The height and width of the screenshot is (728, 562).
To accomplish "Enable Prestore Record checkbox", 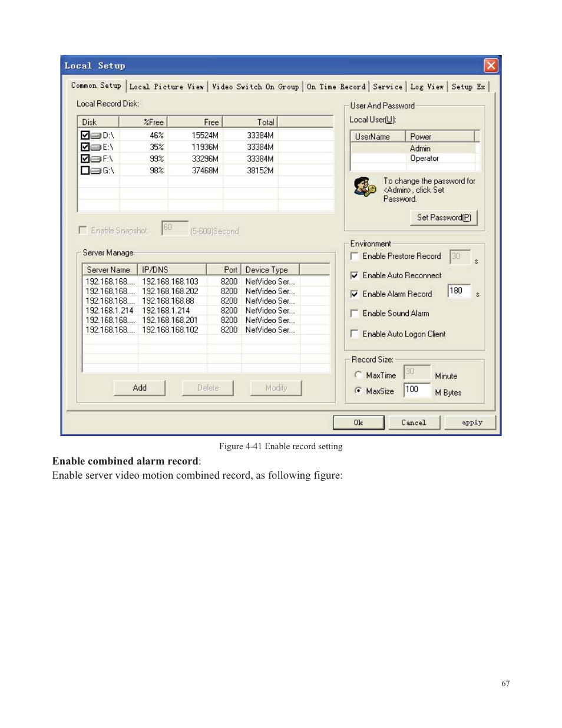I will (355, 256).
